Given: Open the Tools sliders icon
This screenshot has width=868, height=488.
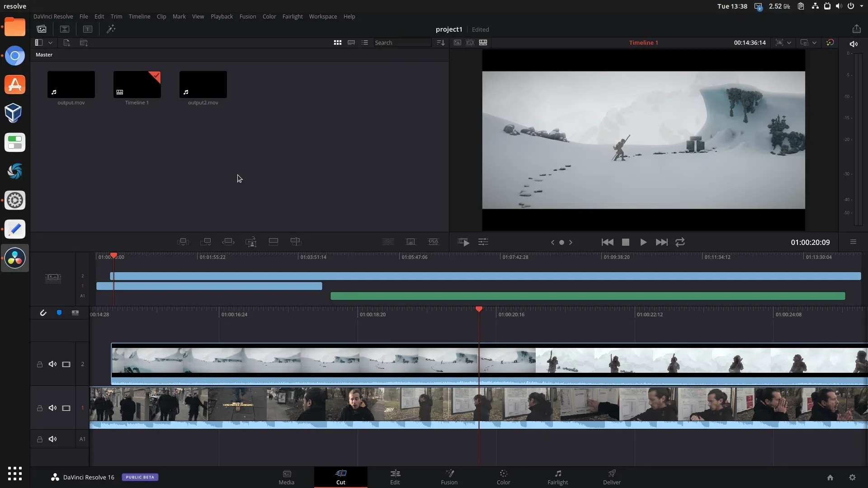Looking at the screenshot, I should pyautogui.click(x=483, y=242).
